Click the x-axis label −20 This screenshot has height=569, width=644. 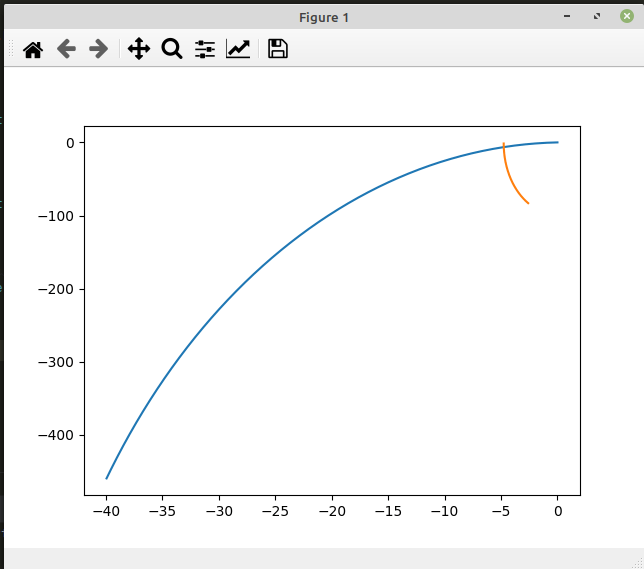(x=332, y=511)
